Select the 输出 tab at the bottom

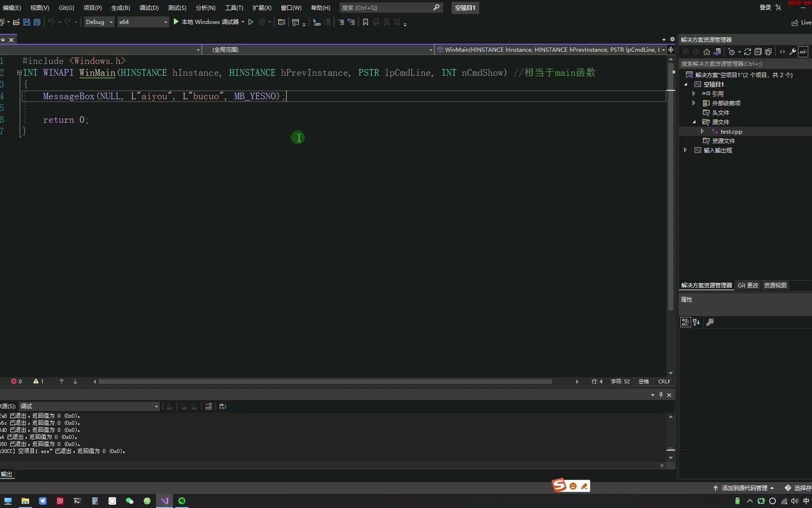click(x=7, y=474)
